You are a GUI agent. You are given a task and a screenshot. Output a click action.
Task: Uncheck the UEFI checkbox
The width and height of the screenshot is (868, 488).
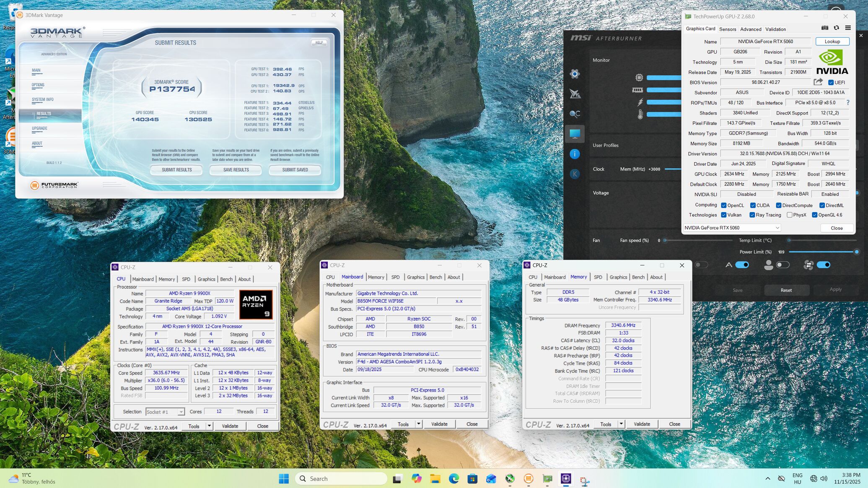pyautogui.click(x=831, y=83)
